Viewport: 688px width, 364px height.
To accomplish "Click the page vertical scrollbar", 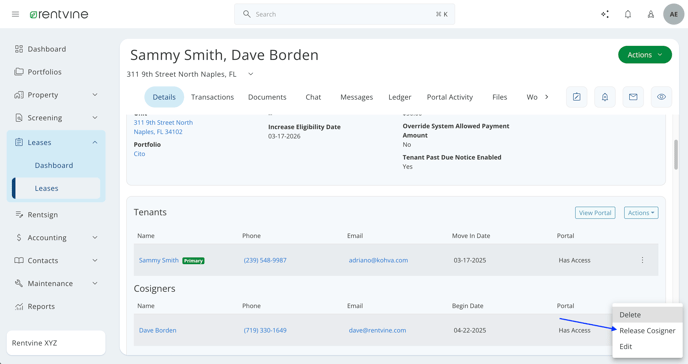I will (x=676, y=154).
